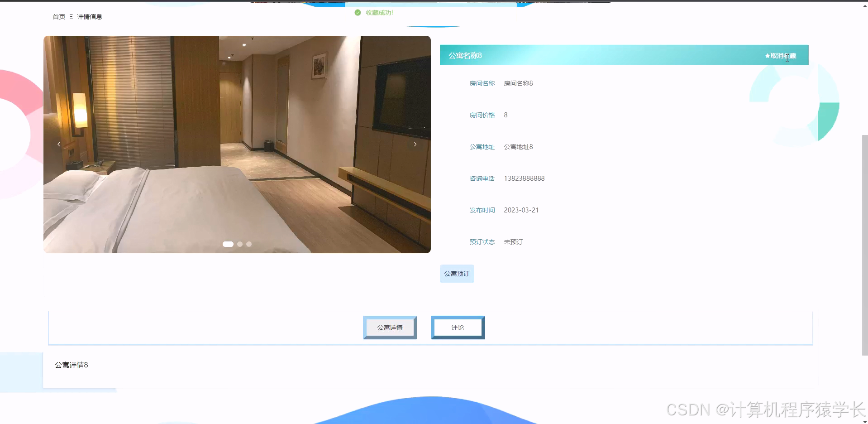Switch to the 公寓详情 tab

(x=390, y=328)
